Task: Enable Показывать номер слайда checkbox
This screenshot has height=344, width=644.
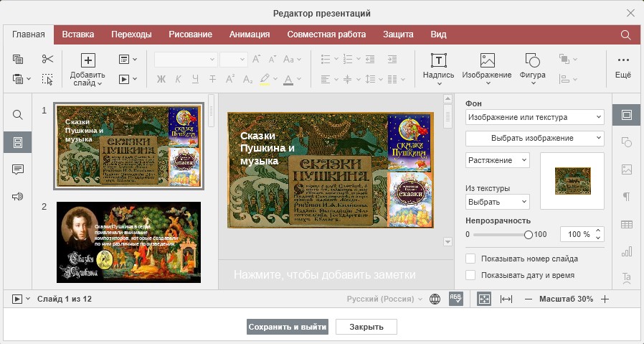Action: click(470, 259)
